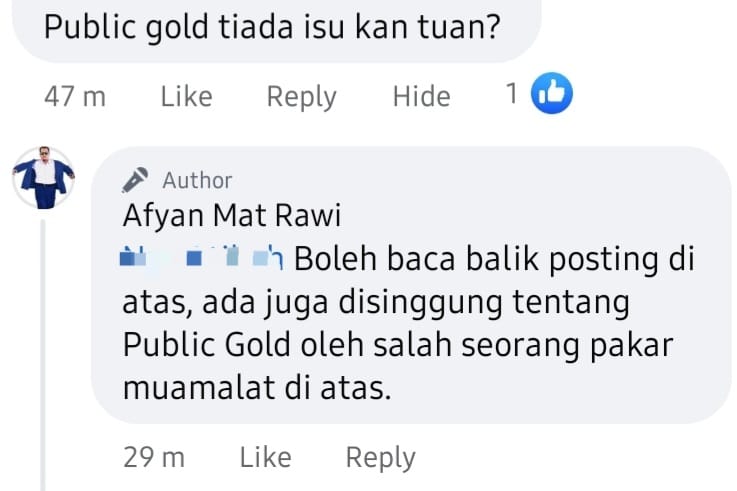Open the 29 m timestamp

[x=154, y=457]
